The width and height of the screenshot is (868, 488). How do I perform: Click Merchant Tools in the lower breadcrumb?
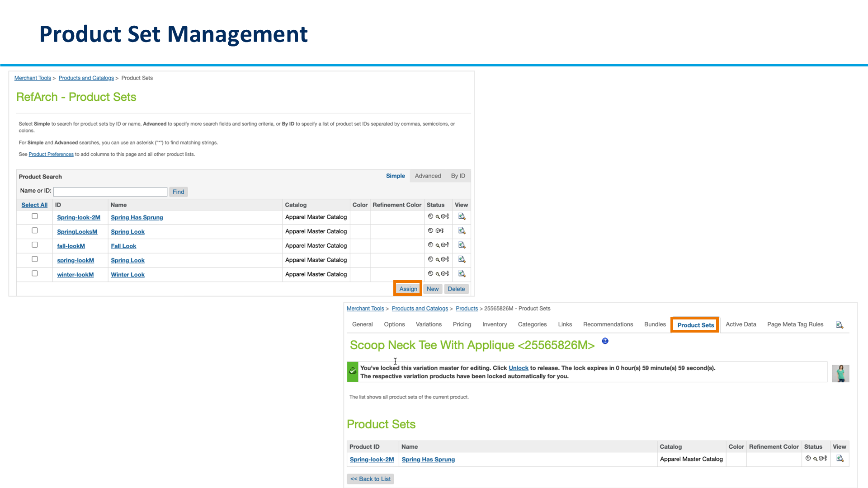pyautogui.click(x=365, y=308)
